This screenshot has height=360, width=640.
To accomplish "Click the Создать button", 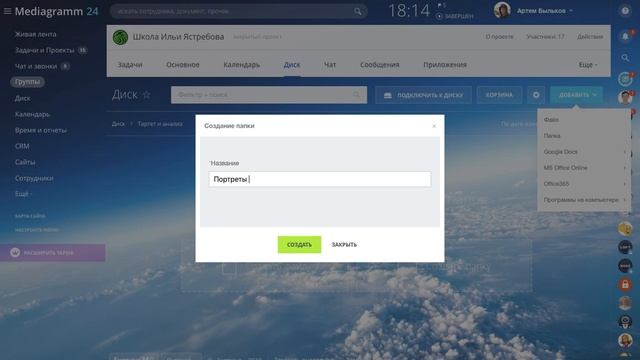I will click(x=299, y=244).
